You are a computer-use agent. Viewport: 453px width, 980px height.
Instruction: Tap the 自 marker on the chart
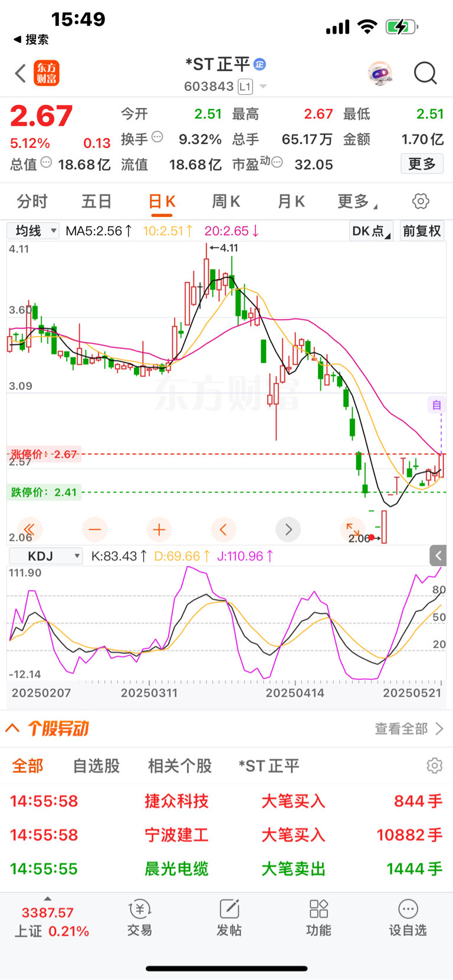point(436,405)
